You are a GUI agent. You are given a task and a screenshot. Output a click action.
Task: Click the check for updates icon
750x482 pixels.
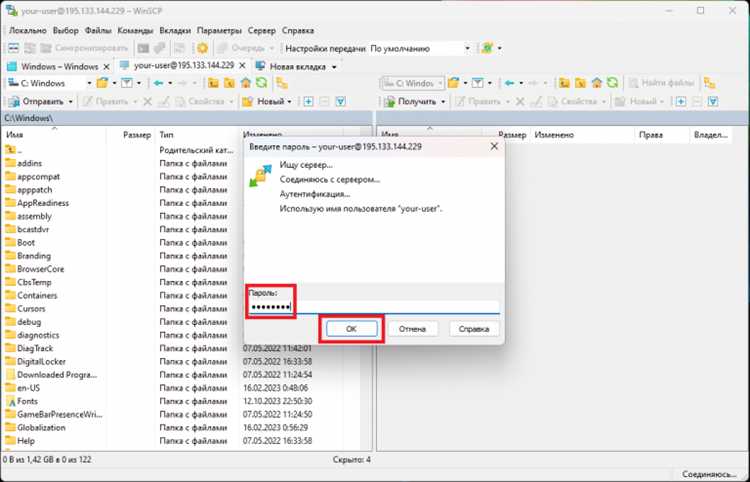pos(487,48)
